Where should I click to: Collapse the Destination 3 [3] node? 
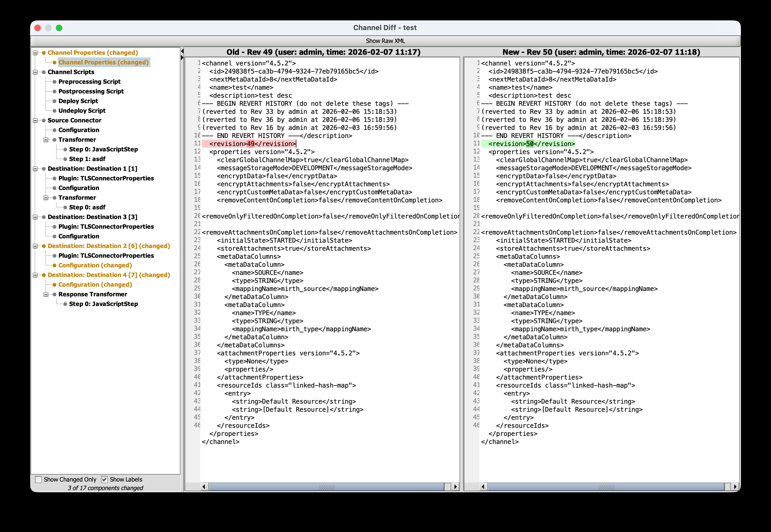35,217
